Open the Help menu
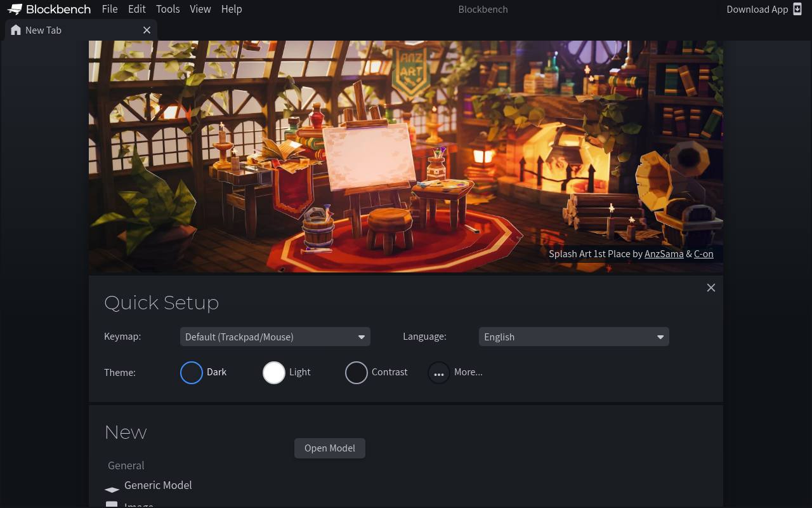The width and height of the screenshot is (812, 508). click(232, 9)
